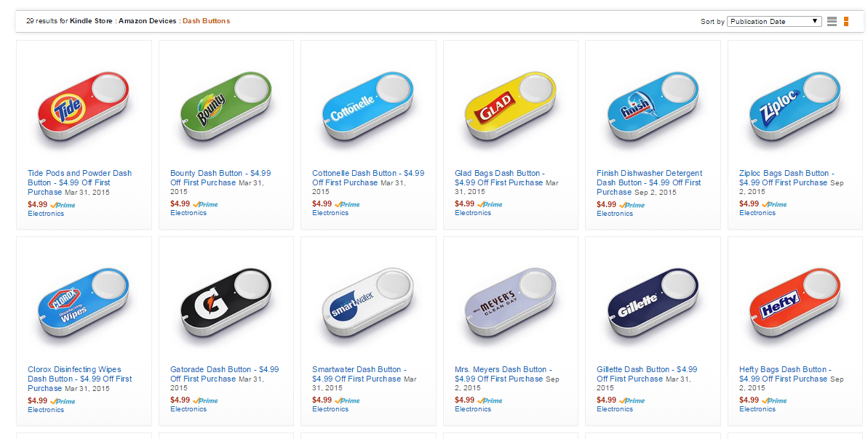Viewport: 868px width, 439px height.
Task: Switch to list view layout
Action: [x=832, y=22]
